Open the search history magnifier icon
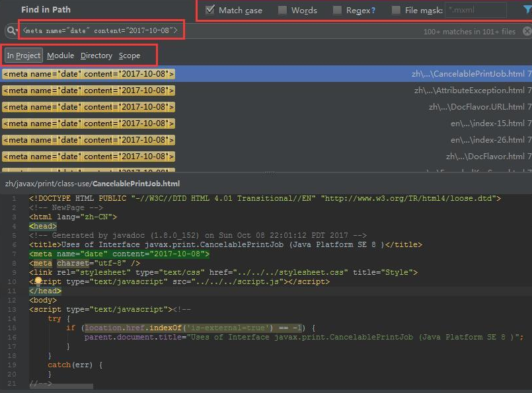The image size is (532, 393). coord(12,31)
